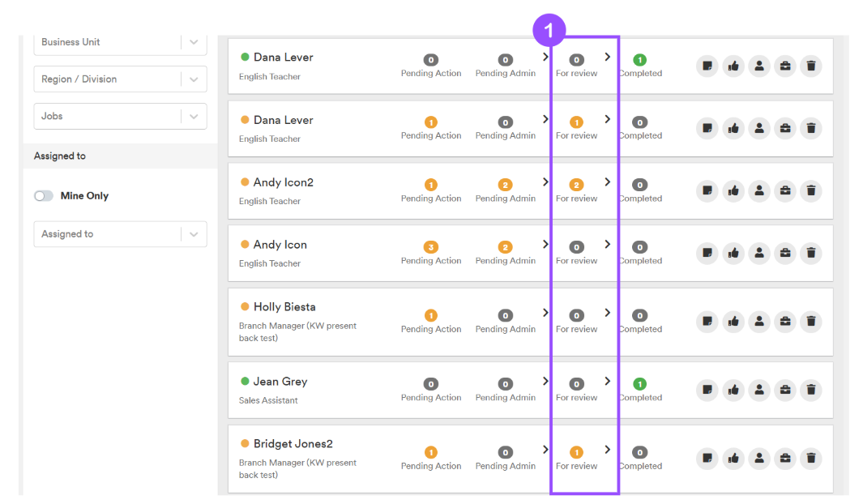Click note icon in first Dana Lever row
Image resolution: width=863 pixels, height=504 pixels.
[x=707, y=66]
